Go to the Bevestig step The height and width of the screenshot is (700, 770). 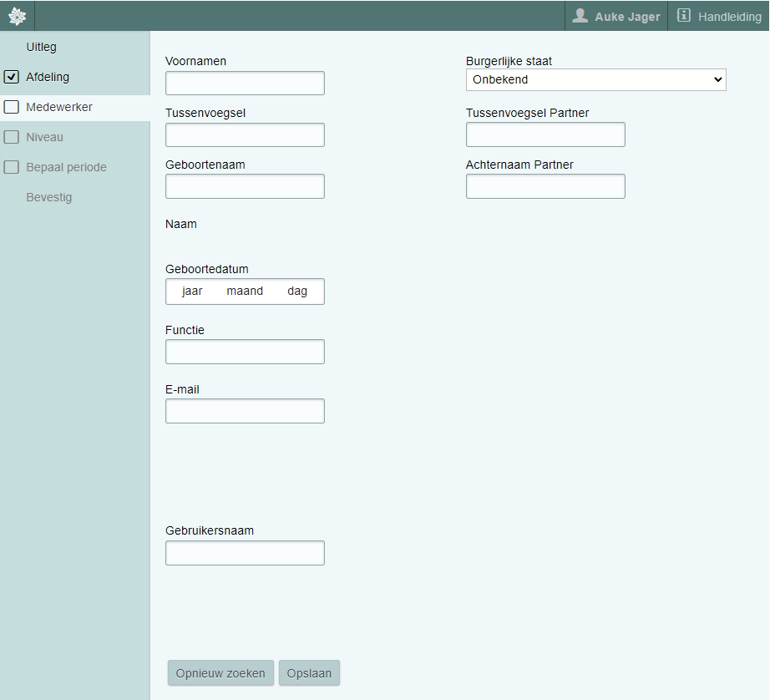pyautogui.click(x=48, y=197)
